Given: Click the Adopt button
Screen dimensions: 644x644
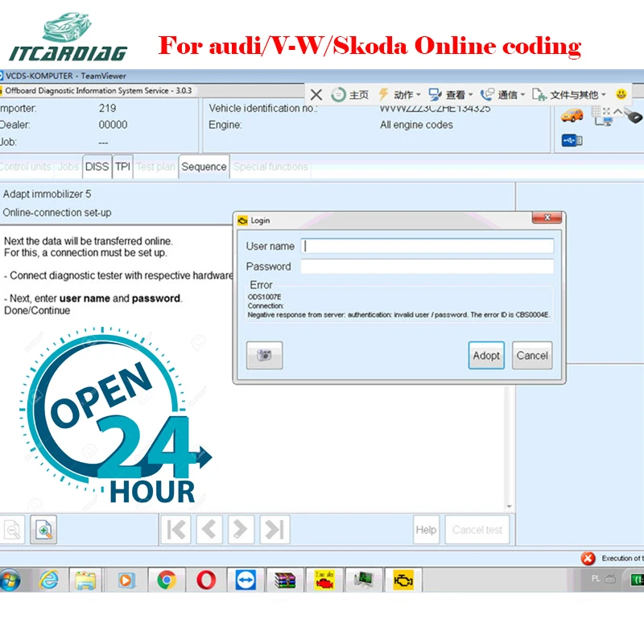Looking at the screenshot, I should [x=486, y=355].
